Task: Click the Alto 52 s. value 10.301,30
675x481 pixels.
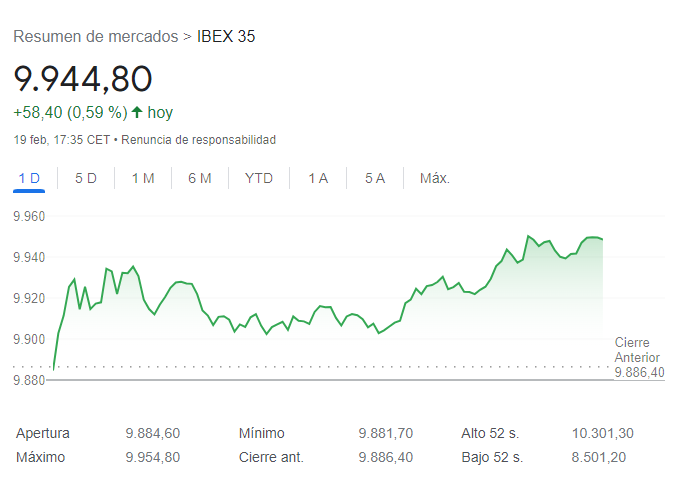Action: coord(602,433)
